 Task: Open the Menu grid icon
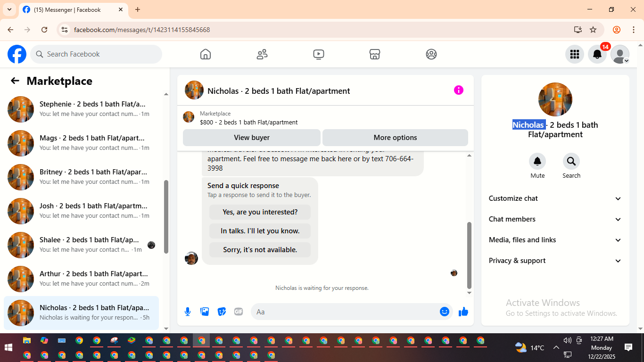tap(575, 54)
